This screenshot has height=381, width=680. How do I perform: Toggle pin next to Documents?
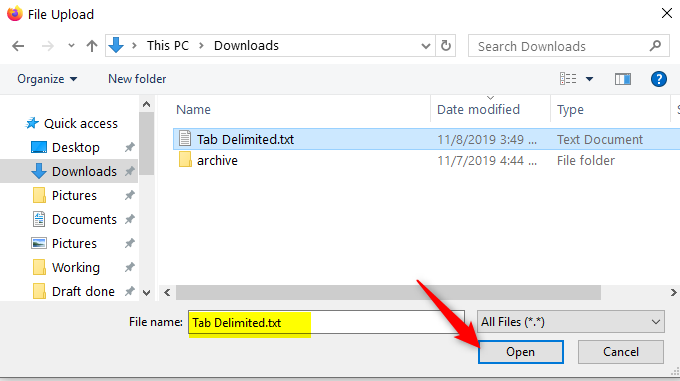pos(129,219)
